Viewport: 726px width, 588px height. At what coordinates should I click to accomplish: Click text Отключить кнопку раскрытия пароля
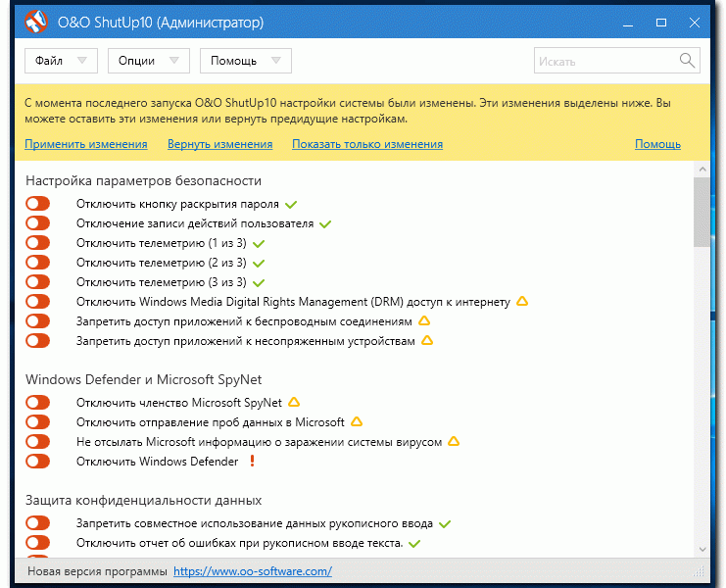[x=177, y=204]
